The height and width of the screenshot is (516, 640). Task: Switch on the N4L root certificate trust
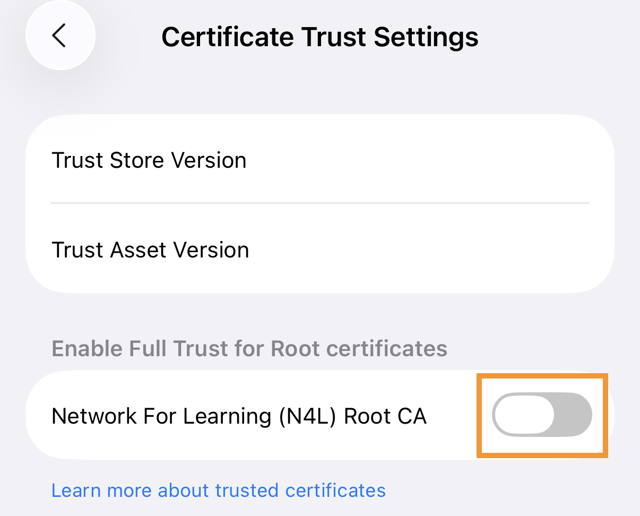click(x=542, y=415)
